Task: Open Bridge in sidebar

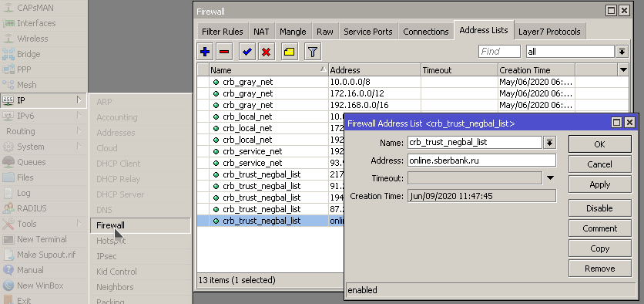Action: pyautogui.click(x=44, y=54)
